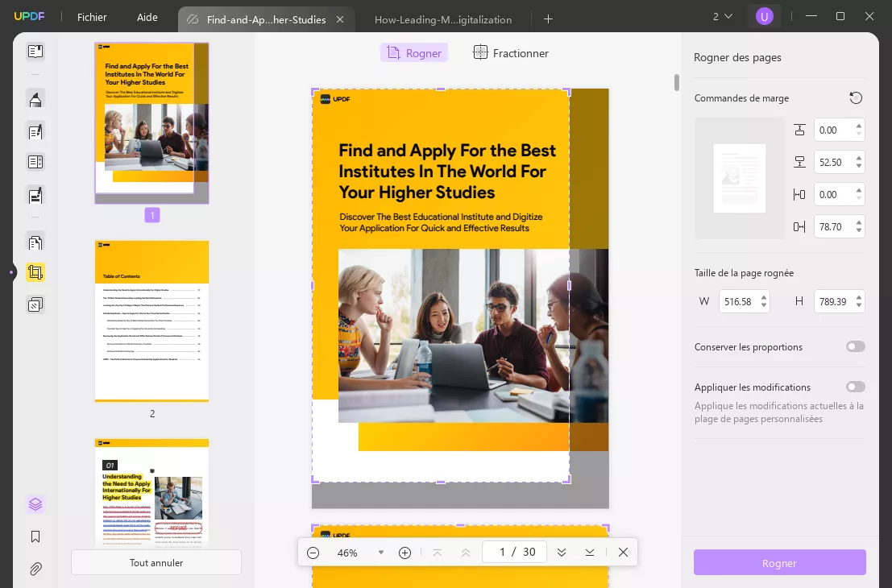Open the Attachments paperclip icon

pos(35,569)
